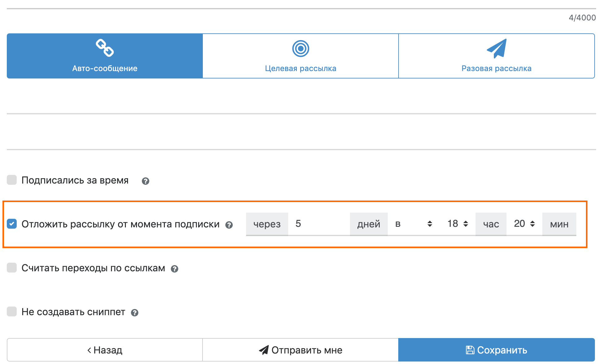
Task: Open the minutes dropdown showing 20
Action: point(524,224)
